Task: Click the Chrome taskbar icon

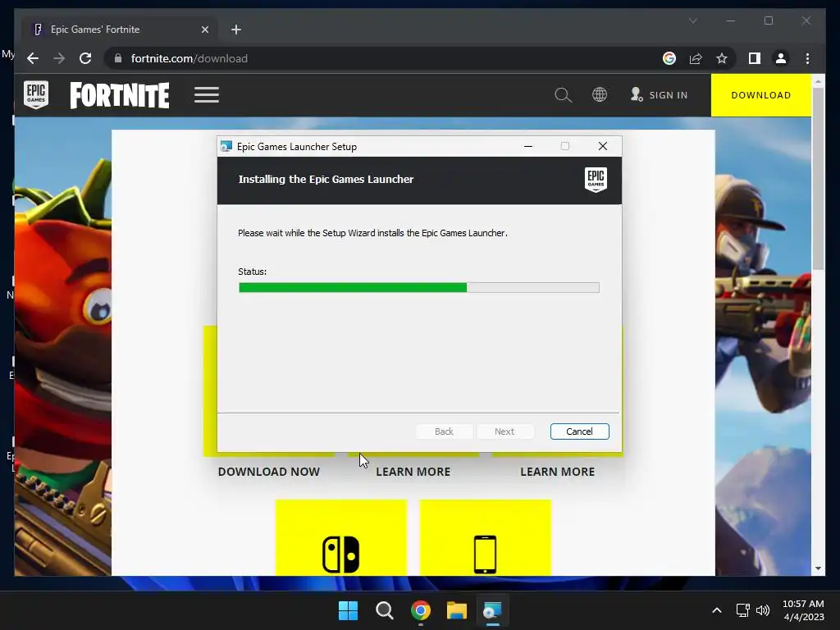Action: pyautogui.click(x=421, y=610)
